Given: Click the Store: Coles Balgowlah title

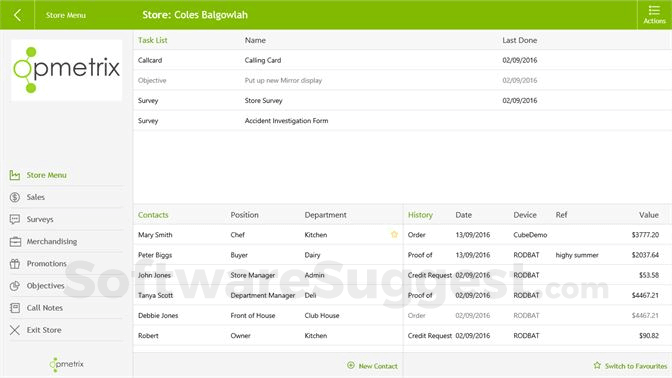Looking at the screenshot, I should click(x=195, y=15).
